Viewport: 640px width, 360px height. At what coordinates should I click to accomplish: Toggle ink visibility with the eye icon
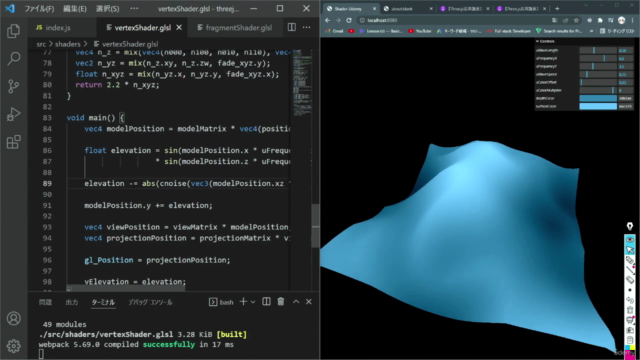pos(630,240)
